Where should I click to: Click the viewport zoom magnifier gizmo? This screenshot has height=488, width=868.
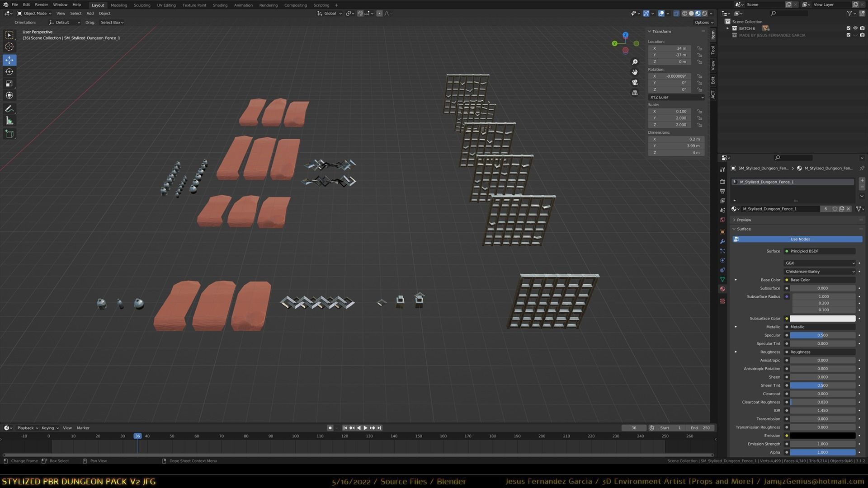(635, 62)
